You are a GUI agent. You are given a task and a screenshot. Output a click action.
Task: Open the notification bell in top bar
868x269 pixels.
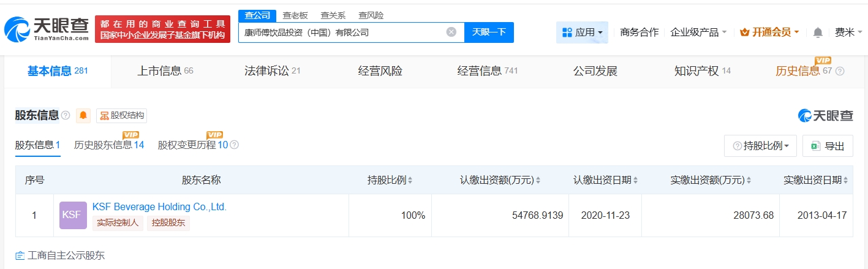818,32
